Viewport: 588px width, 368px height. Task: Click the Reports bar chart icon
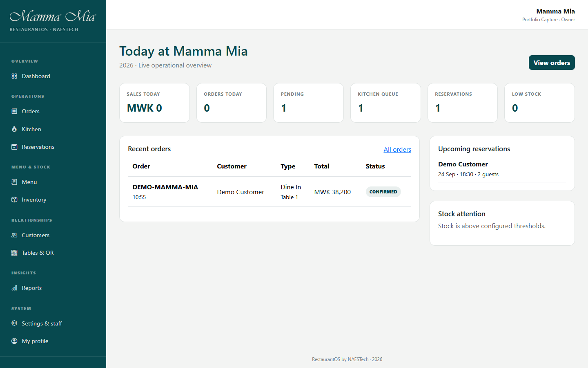pyautogui.click(x=14, y=288)
